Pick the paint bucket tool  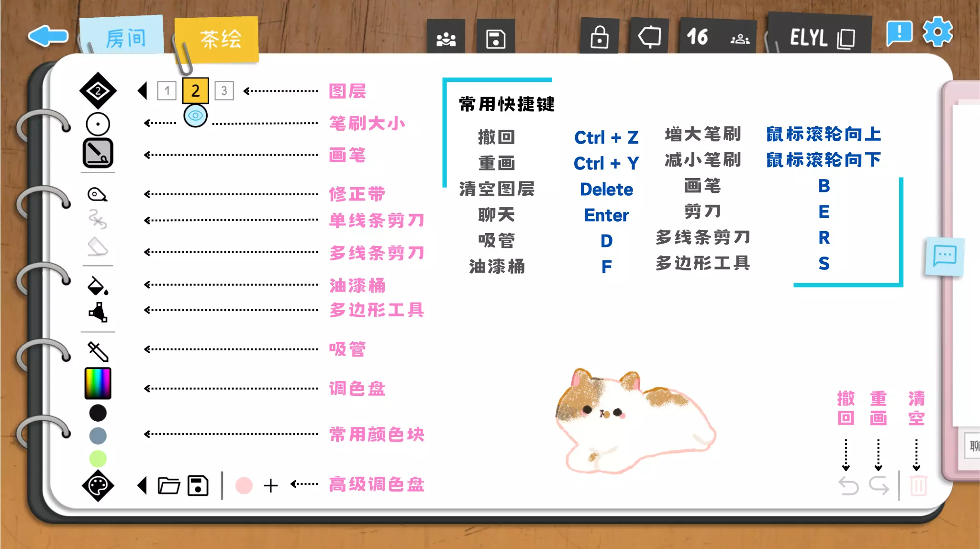98,286
